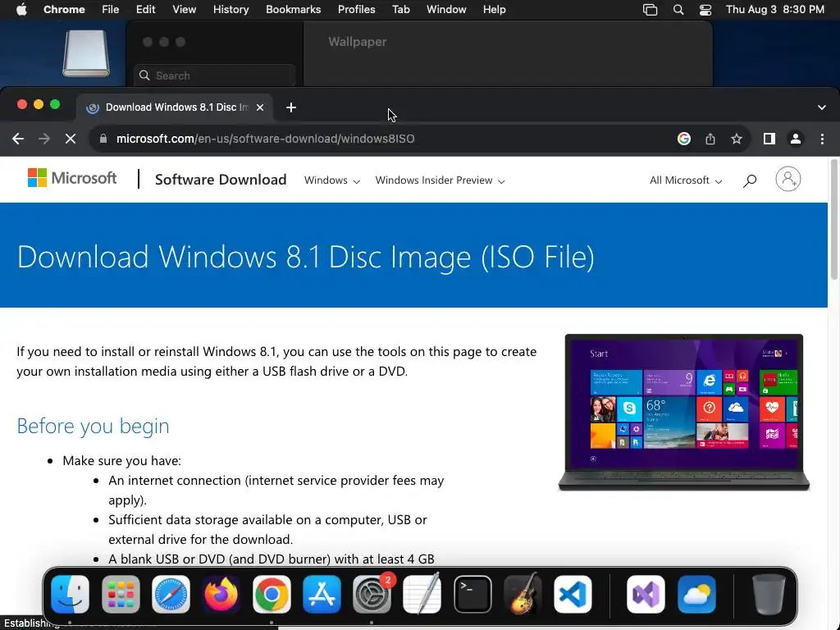Open the Tab menu
840x630 pixels.
pos(400,10)
